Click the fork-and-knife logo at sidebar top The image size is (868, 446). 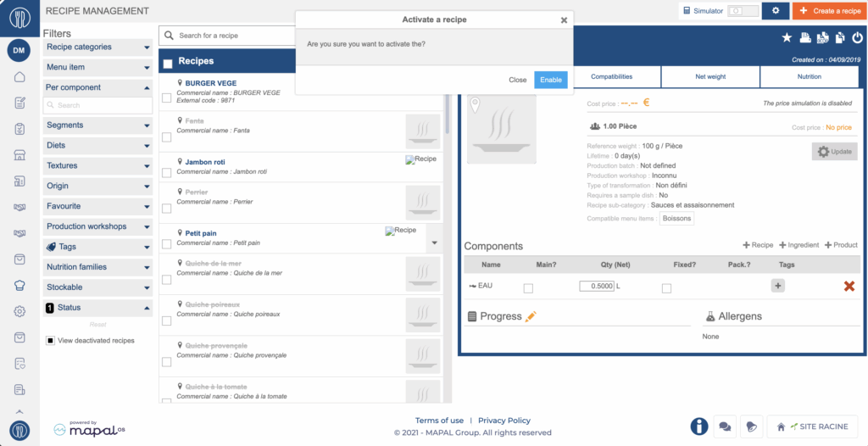click(x=19, y=18)
